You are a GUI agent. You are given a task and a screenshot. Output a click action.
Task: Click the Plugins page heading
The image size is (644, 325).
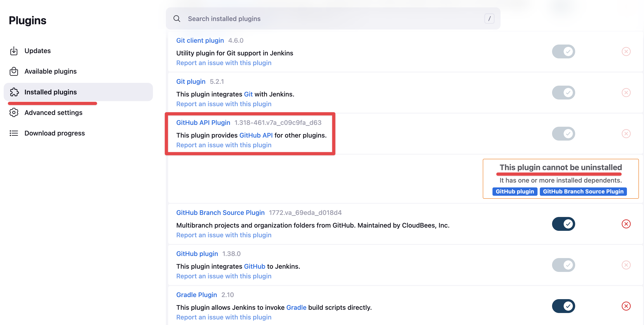click(27, 21)
